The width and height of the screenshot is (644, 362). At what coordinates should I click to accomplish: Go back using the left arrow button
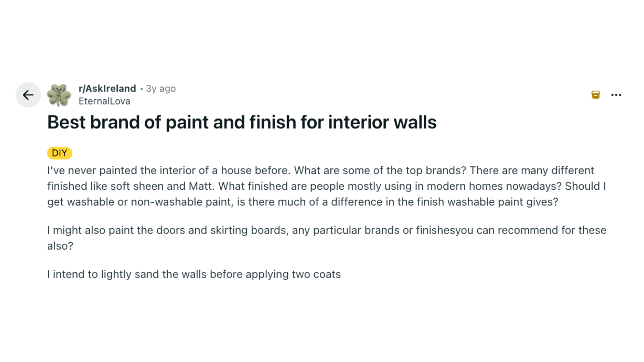tap(28, 95)
